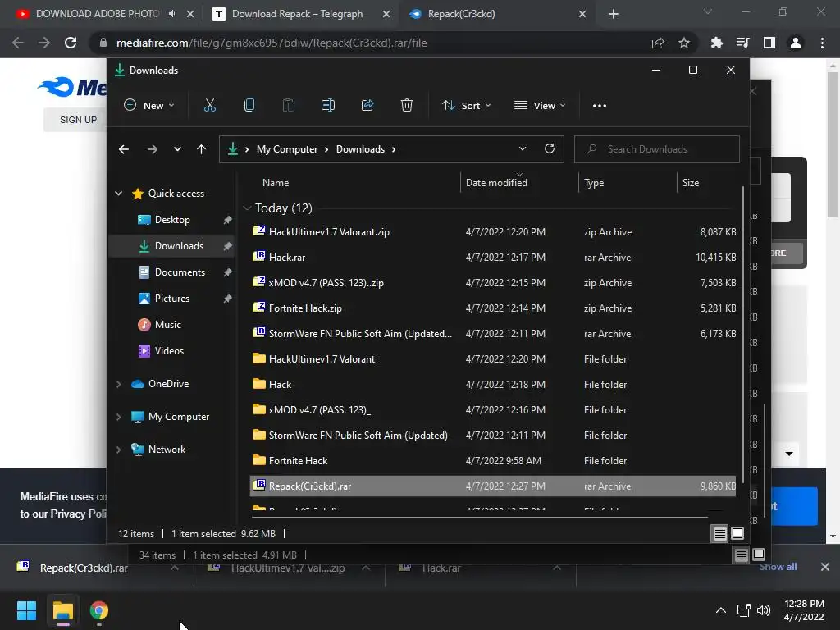Go back in Explorer navigation
840x630 pixels.
[x=124, y=149]
